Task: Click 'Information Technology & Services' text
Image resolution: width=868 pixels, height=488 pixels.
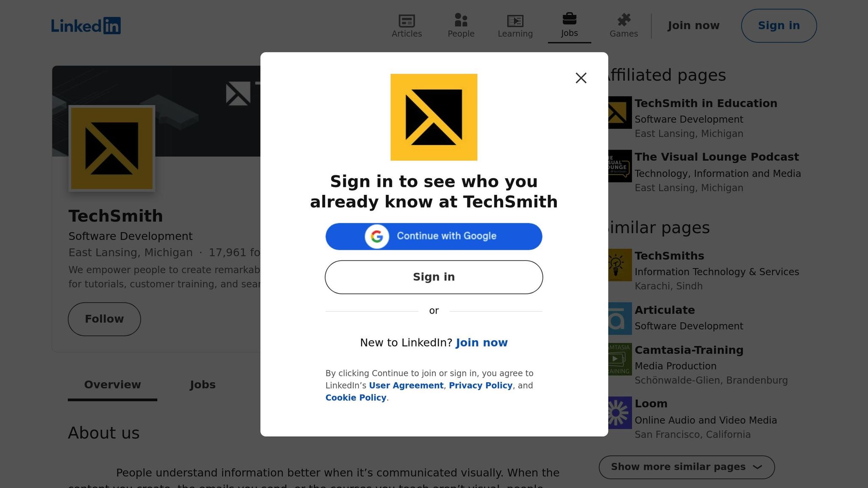Action: (x=717, y=272)
